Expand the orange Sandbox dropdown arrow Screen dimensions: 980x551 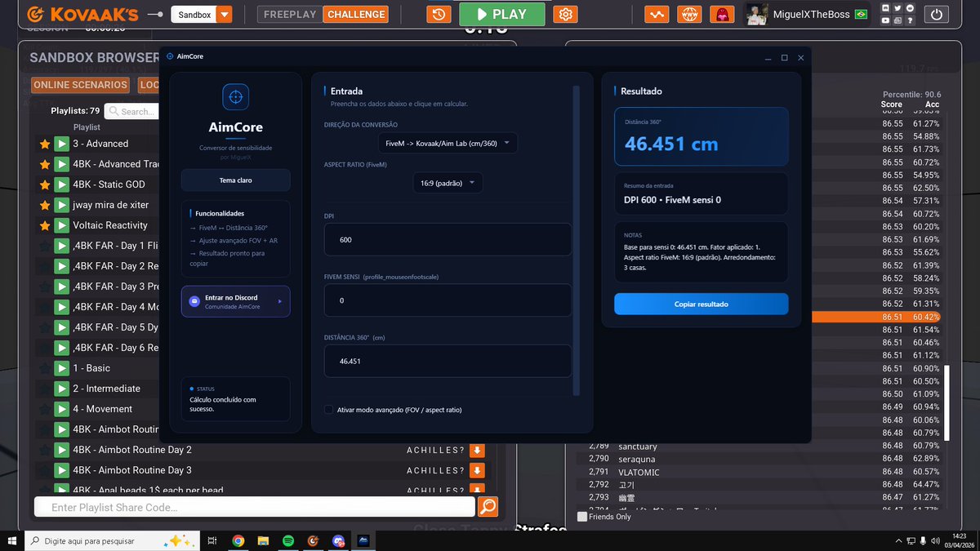coord(225,14)
